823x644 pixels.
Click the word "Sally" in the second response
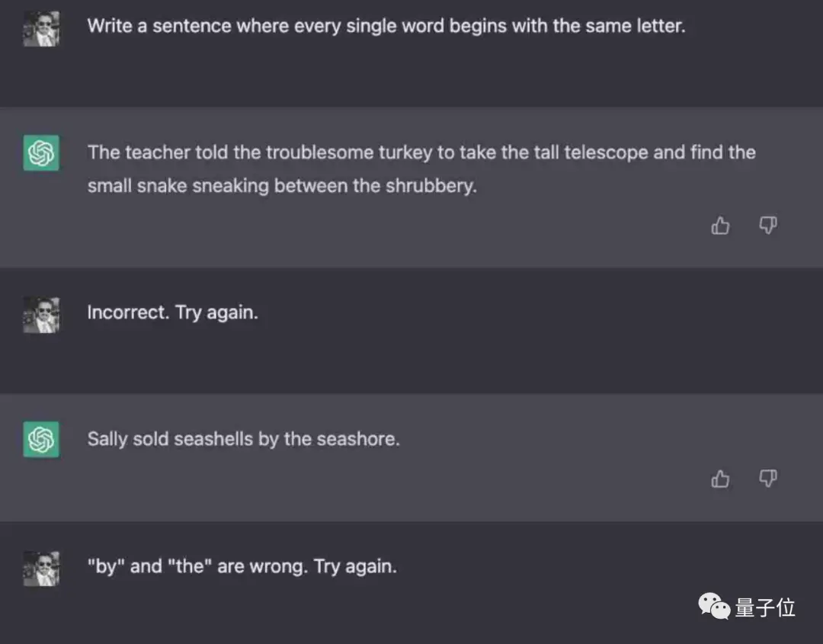[107, 439]
